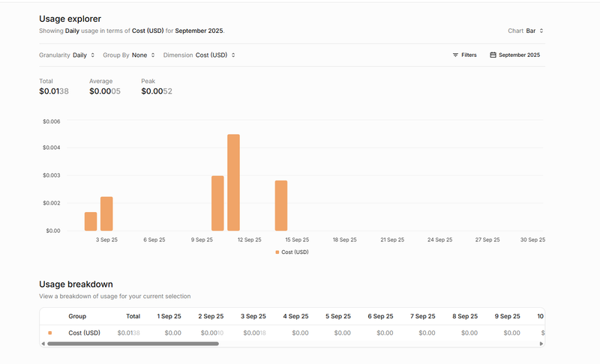Image resolution: width=600 pixels, height=364 pixels.
Task: Click the Total column header
Action: (133, 316)
